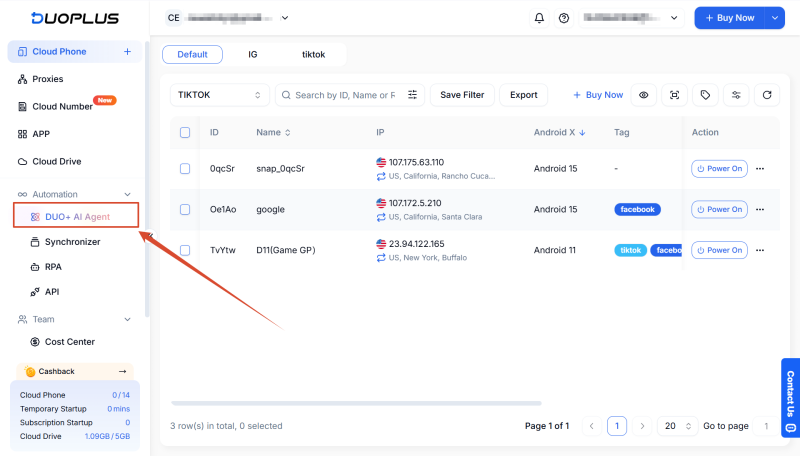Expand the Buy Now dropdown arrow
The width and height of the screenshot is (800, 456).
(774, 18)
